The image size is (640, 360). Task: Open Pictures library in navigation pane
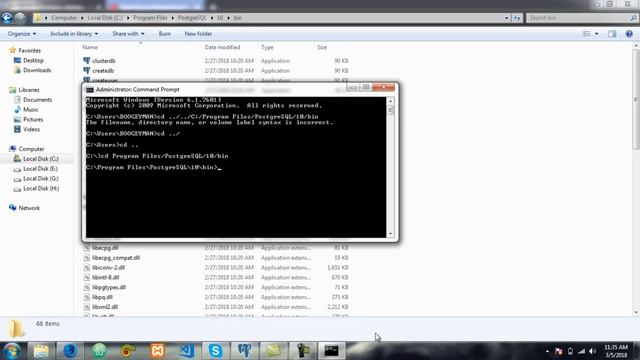(x=33, y=119)
